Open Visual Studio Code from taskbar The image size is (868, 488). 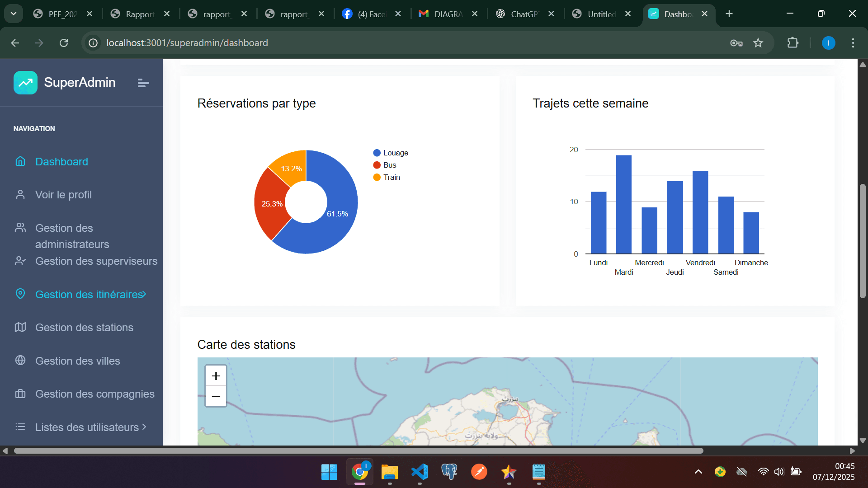click(x=420, y=472)
